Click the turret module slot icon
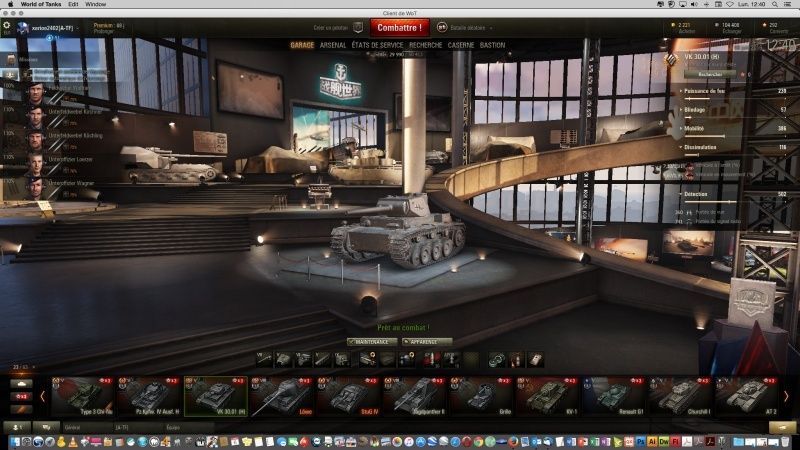 click(x=284, y=359)
